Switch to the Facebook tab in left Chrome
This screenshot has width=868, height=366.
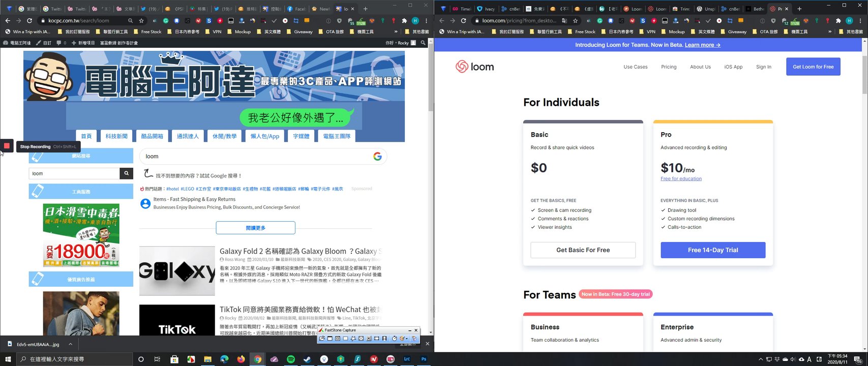(x=296, y=9)
